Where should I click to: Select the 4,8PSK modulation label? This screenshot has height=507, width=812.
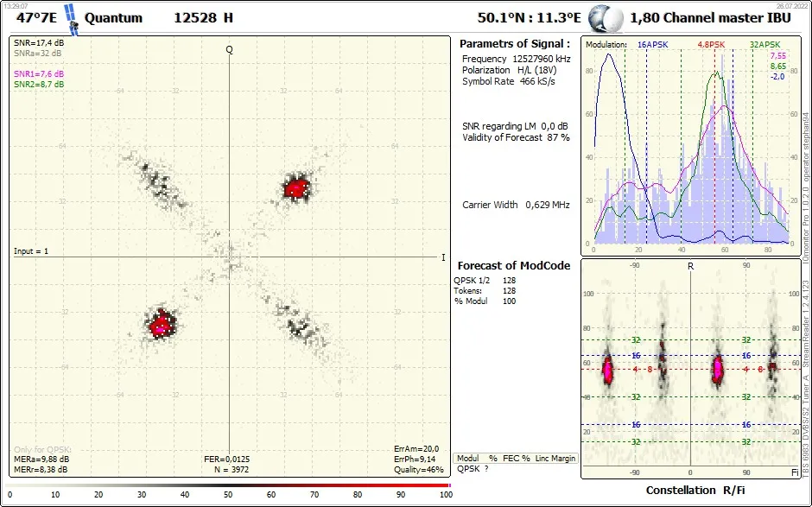(711, 45)
